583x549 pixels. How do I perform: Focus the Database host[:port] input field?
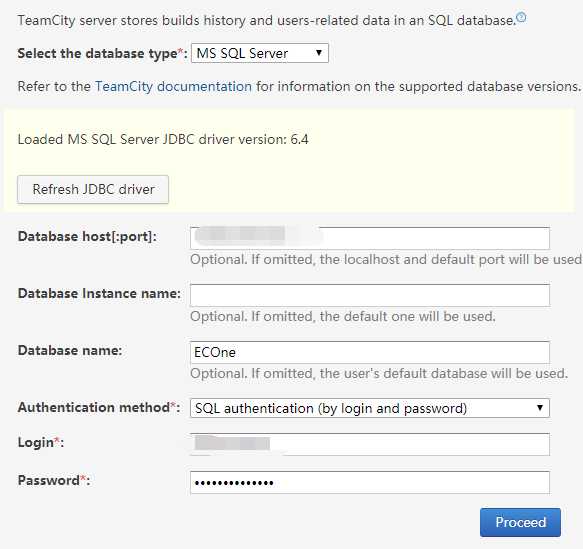click(370, 238)
